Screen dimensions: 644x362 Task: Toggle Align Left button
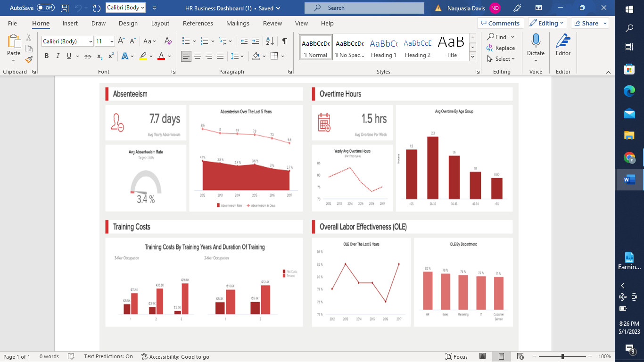coord(186,56)
